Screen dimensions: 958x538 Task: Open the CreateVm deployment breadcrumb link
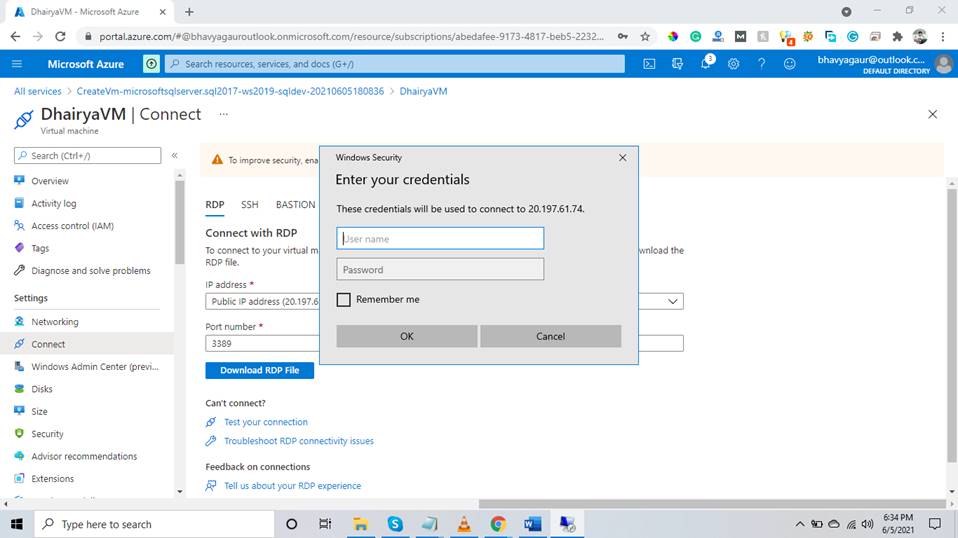(230, 91)
